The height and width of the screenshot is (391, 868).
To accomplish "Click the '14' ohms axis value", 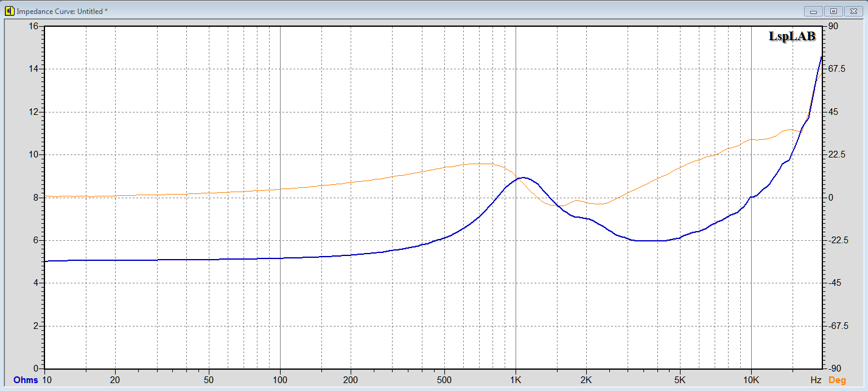I will coord(33,69).
